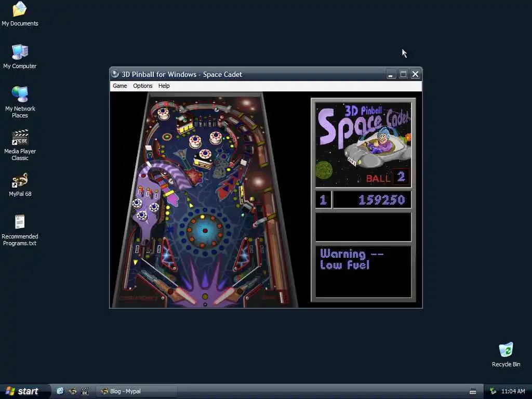
Task: Minimize the 3D Pinball window
Action: (391, 74)
